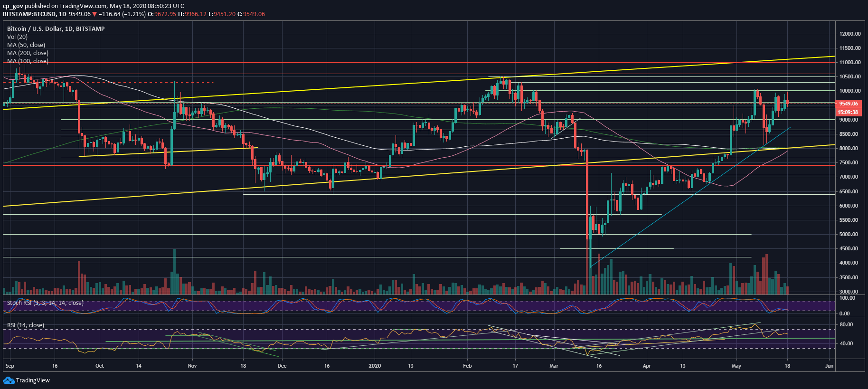The height and width of the screenshot is (389, 868).
Task: Select the MA (50, close) indicator label
Action: pos(26,45)
